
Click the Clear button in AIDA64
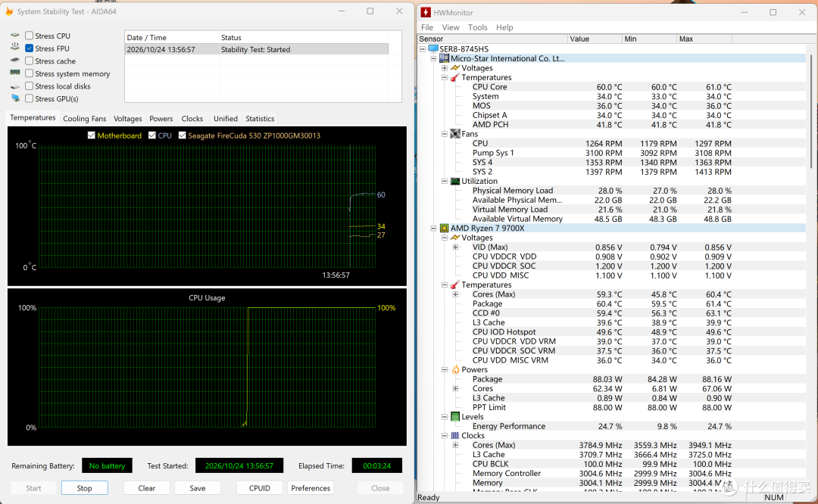(x=147, y=488)
